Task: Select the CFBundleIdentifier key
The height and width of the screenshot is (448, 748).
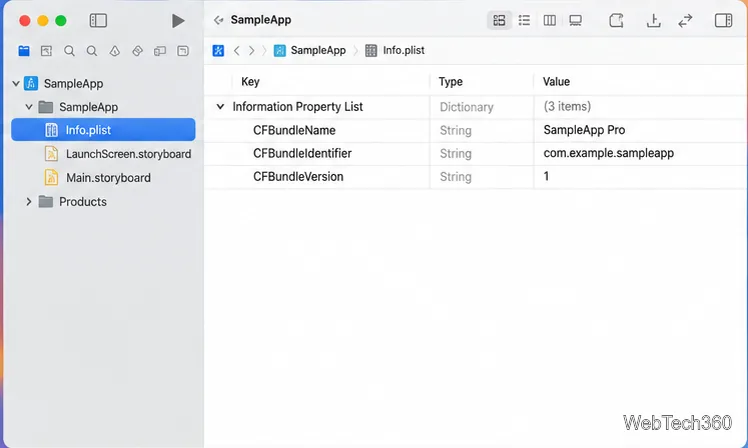Action: (302, 153)
